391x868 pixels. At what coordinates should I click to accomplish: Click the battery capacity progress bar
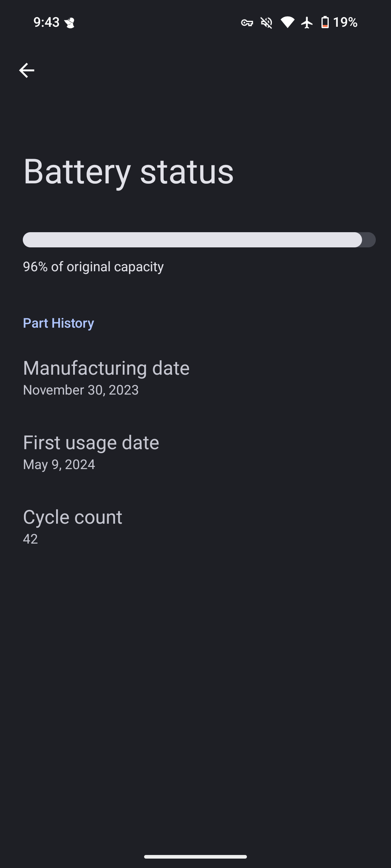(x=199, y=240)
